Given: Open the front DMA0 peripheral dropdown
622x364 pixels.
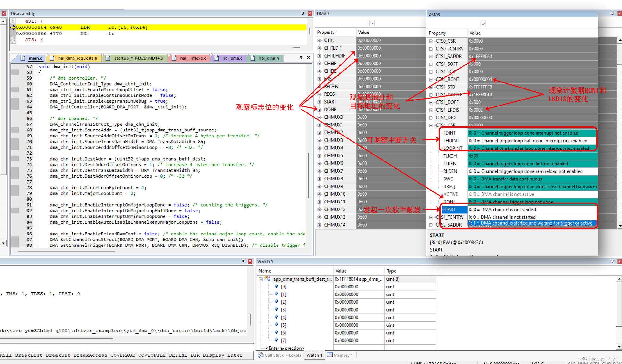Looking at the screenshot, I should [x=483, y=24].
